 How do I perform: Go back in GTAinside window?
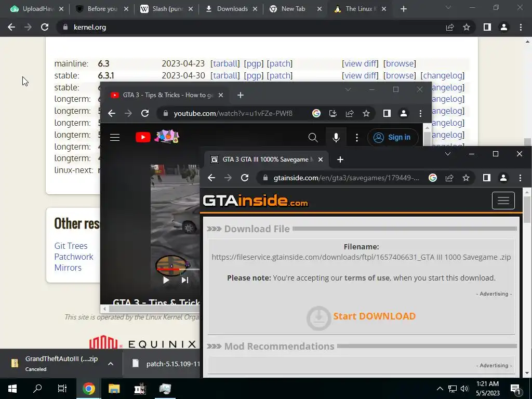click(211, 178)
